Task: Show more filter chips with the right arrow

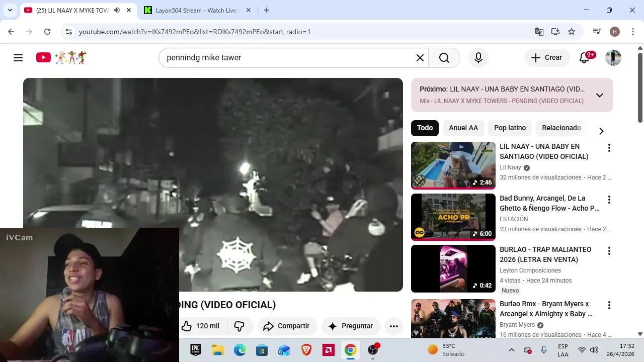Action: coord(601,131)
